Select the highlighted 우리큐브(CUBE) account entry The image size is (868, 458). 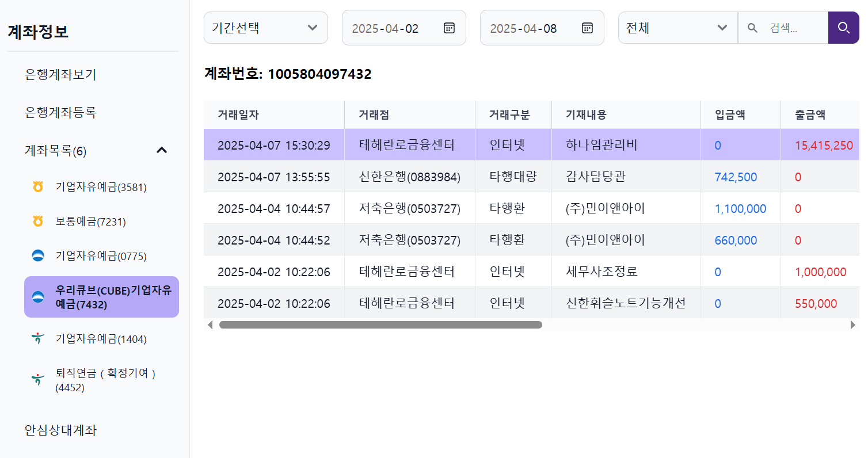coord(101,297)
